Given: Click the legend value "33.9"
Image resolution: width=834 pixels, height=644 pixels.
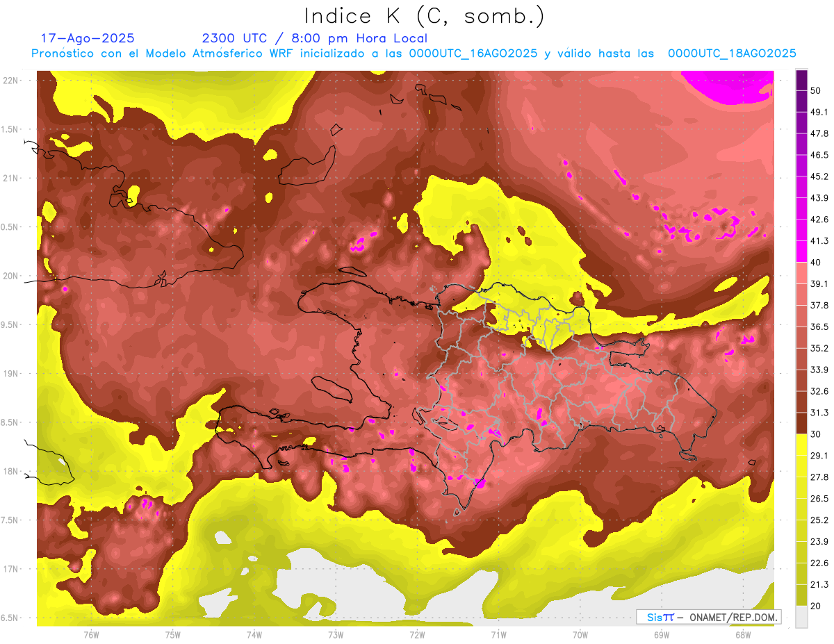Looking at the screenshot, I should pos(819,370).
